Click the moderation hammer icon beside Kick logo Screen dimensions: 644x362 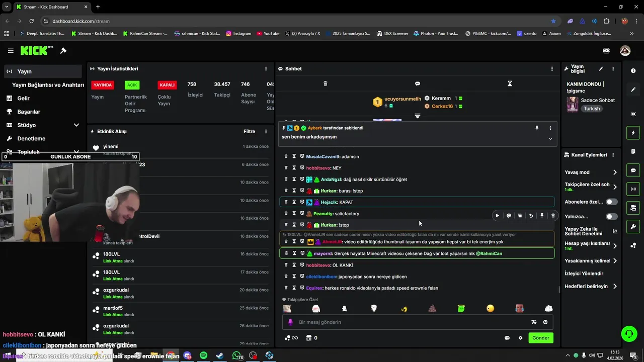coord(63,51)
